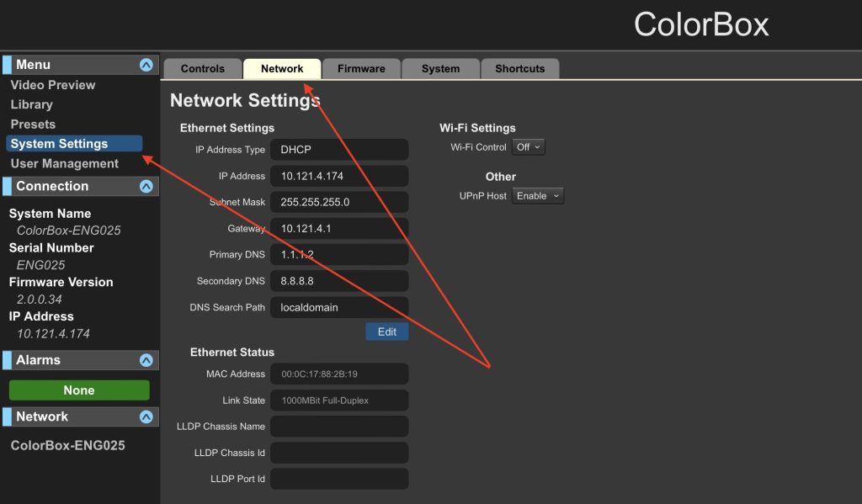Click the DNS Search Path label
Viewport: 862px width, 504px height.
(x=227, y=307)
